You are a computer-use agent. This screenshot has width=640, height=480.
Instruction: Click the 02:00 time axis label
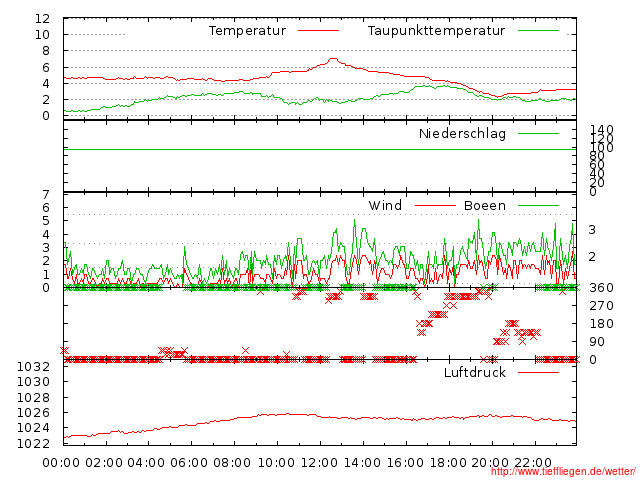tap(104, 463)
